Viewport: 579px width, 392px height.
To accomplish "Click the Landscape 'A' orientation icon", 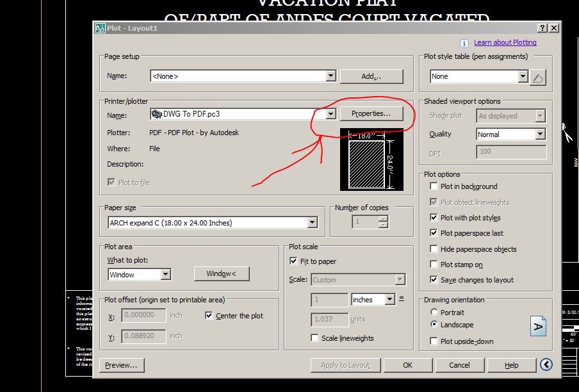I will click(537, 326).
